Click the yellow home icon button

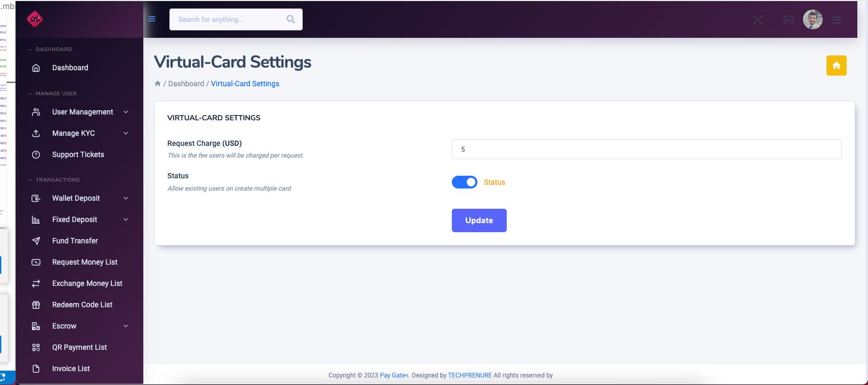(x=836, y=65)
